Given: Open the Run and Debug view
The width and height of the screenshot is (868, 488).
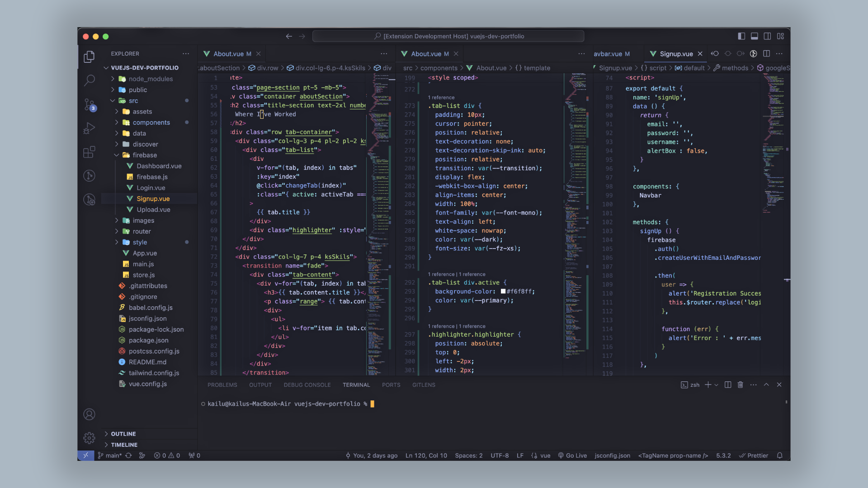Looking at the screenshot, I should 89,128.
